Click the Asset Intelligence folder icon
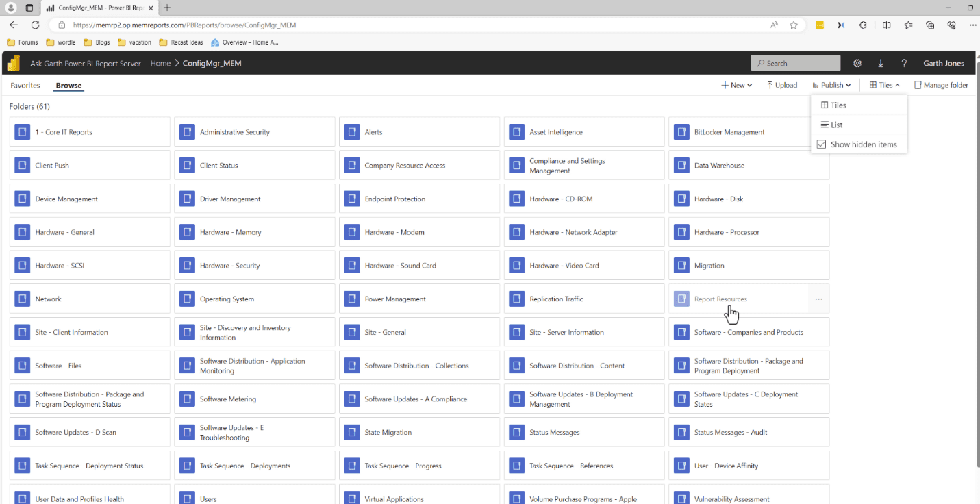The width and height of the screenshot is (980, 504). click(517, 132)
